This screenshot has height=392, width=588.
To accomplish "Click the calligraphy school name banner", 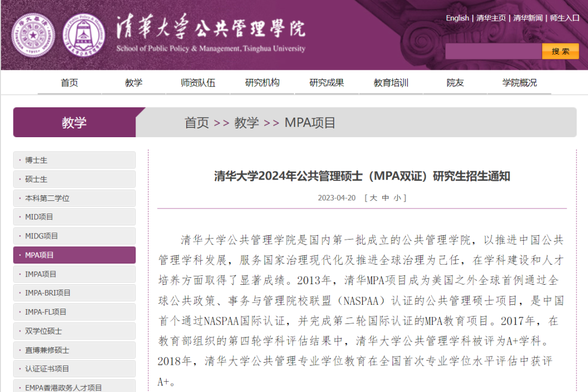I will point(211,33).
